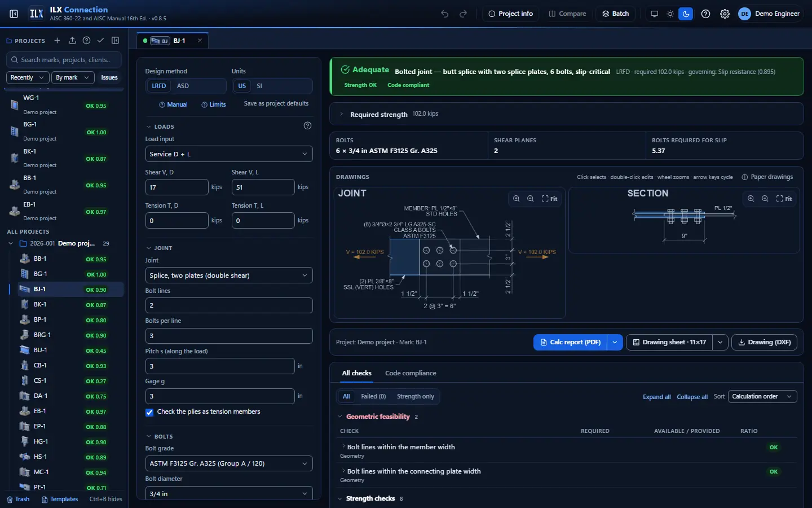Filter to Failed (0) checks
Image resolution: width=812 pixels, height=508 pixels.
pos(373,396)
